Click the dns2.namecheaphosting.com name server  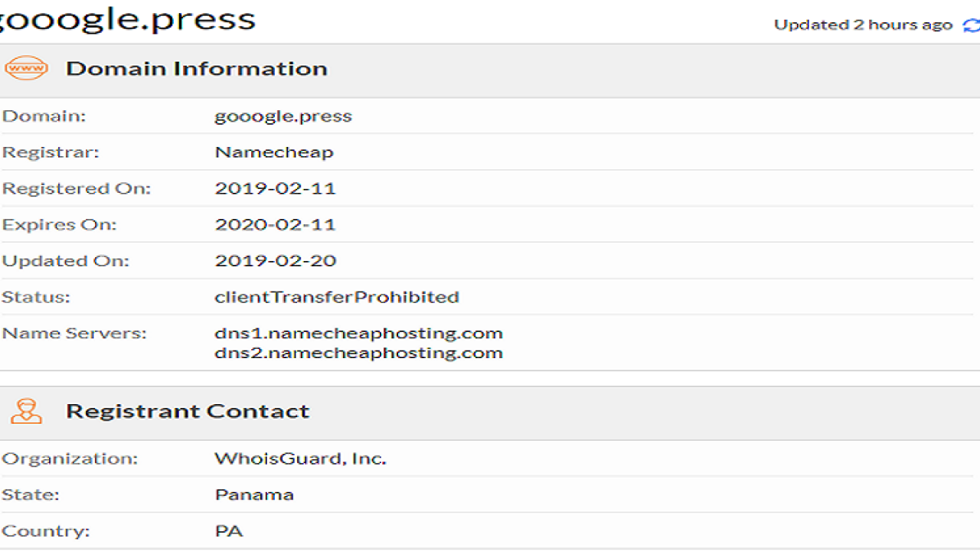pos(358,353)
